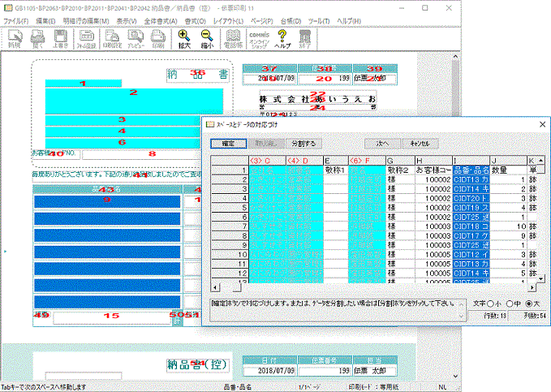This screenshot has height=392, width=551.
Task: Click the main window scrollbar down arrow
Action: pyautogui.click(x=455, y=377)
